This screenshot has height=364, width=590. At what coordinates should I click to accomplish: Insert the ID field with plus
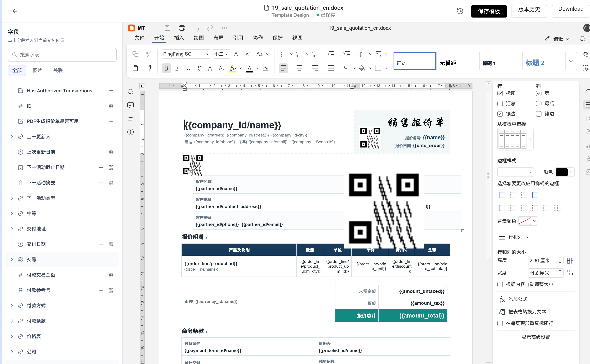101,106
